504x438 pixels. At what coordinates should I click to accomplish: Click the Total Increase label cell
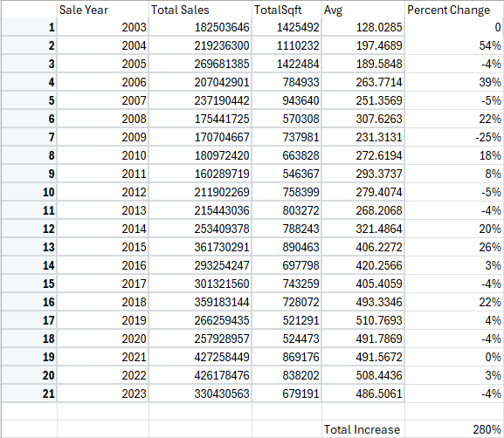coord(362,429)
